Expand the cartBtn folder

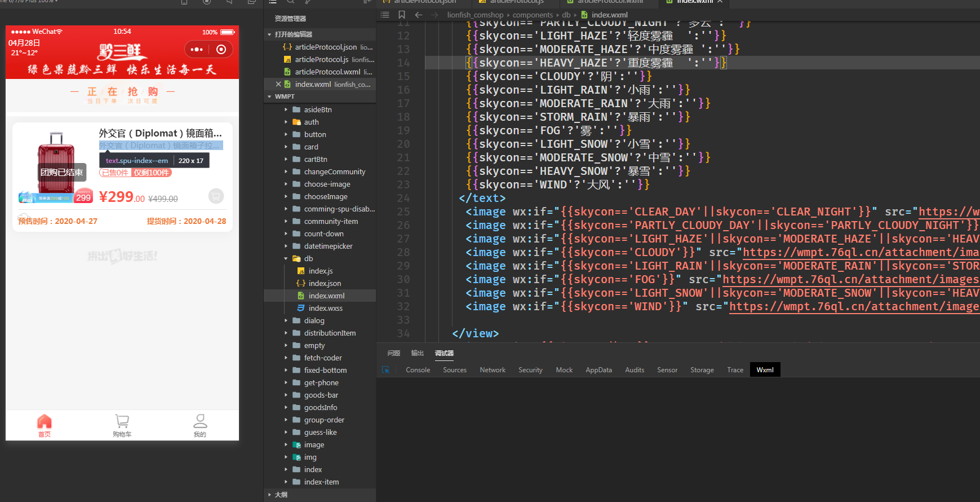(x=286, y=159)
